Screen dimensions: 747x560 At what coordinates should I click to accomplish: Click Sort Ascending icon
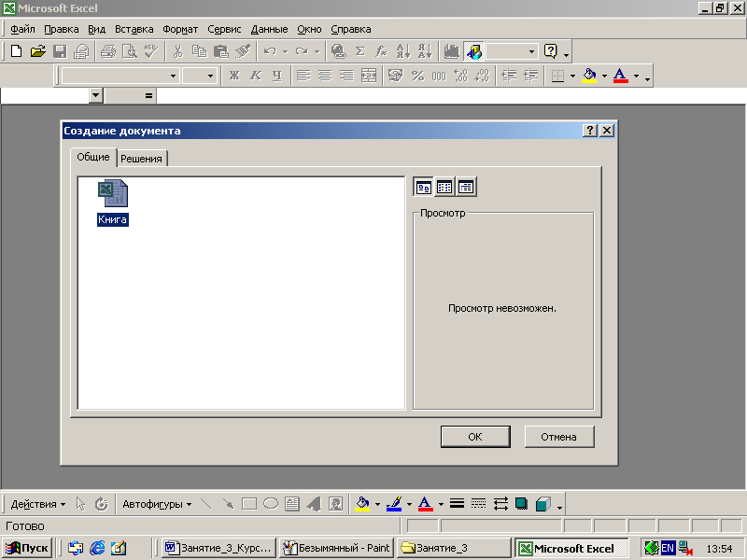point(403,51)
